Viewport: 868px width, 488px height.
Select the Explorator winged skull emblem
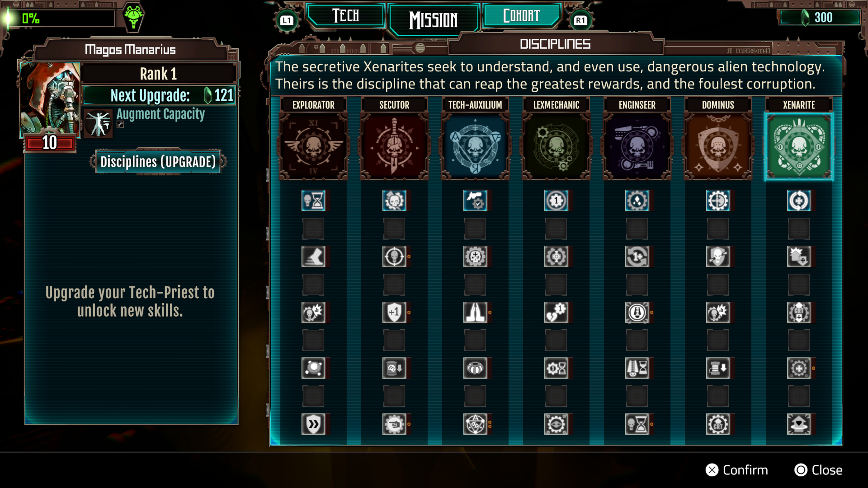click(x=313, y=147)
